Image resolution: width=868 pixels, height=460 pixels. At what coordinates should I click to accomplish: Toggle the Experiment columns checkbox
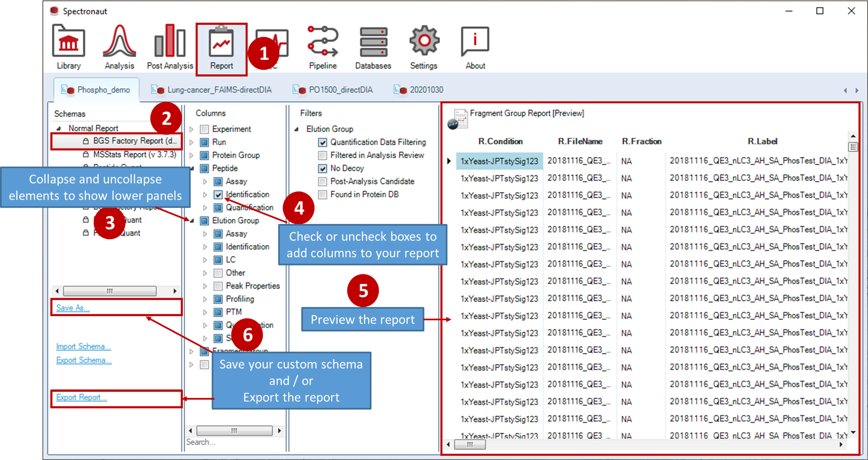(204, 129)
